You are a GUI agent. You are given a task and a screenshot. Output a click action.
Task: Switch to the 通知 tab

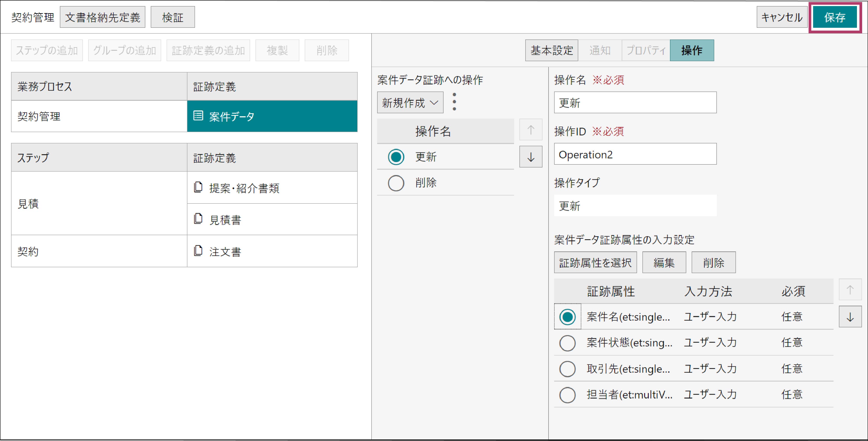coord(600,51)
